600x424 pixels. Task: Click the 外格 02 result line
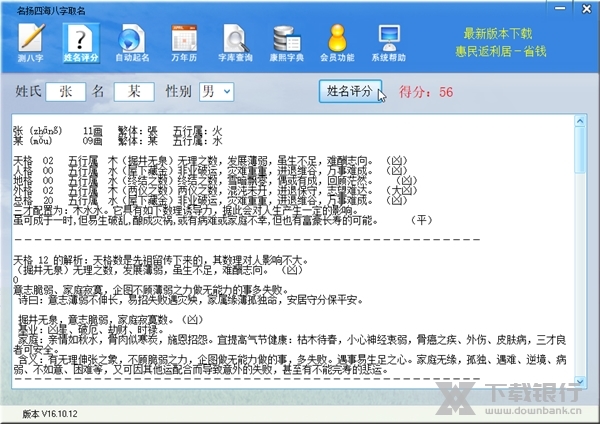[215, 190]
